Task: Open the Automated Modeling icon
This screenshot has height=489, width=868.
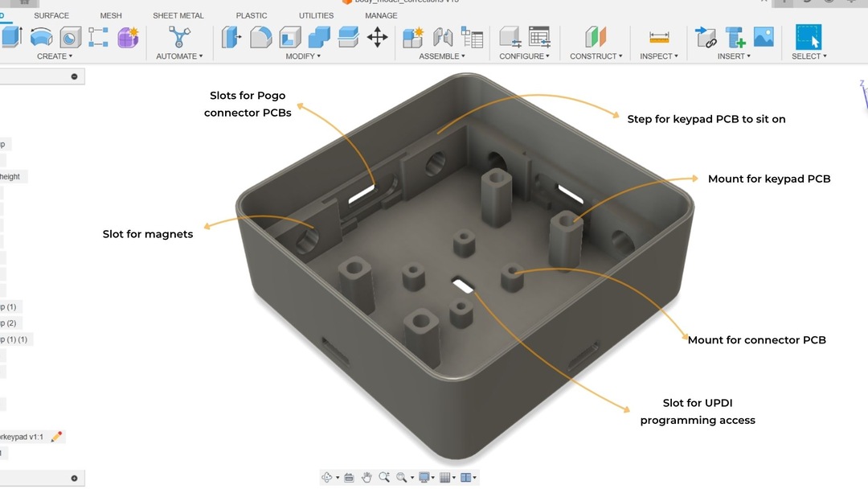Action: click(x=178, y=37)
